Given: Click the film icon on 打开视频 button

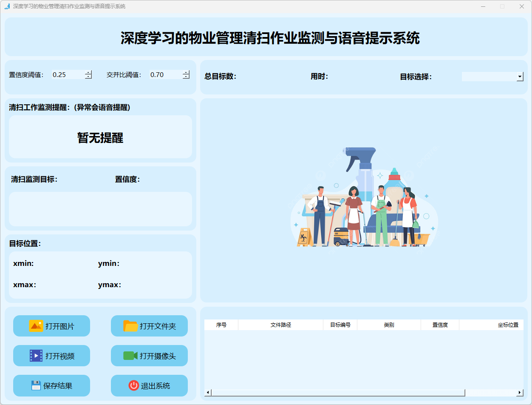Looking at the screenshot, I should click(36, 356).
